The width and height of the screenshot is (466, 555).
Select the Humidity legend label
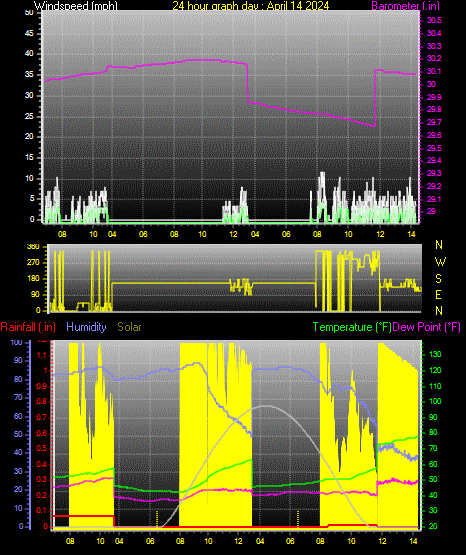pos(86,327)
